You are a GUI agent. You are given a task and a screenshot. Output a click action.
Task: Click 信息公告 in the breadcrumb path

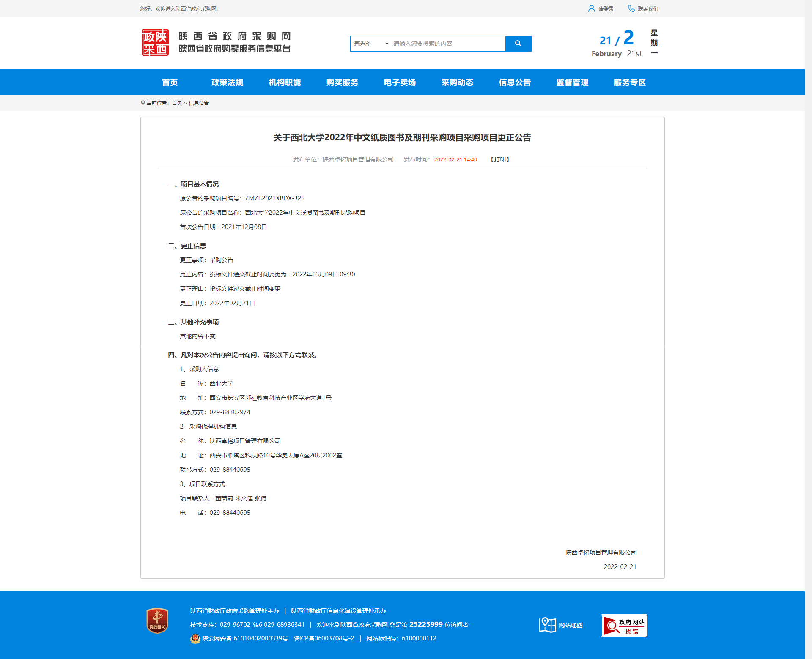[199, 103]
